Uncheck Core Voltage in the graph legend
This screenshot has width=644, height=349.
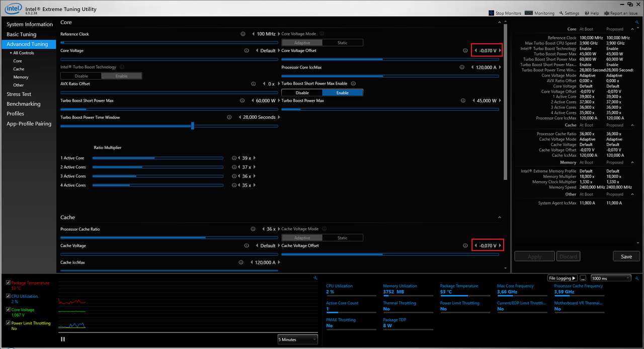8,310
